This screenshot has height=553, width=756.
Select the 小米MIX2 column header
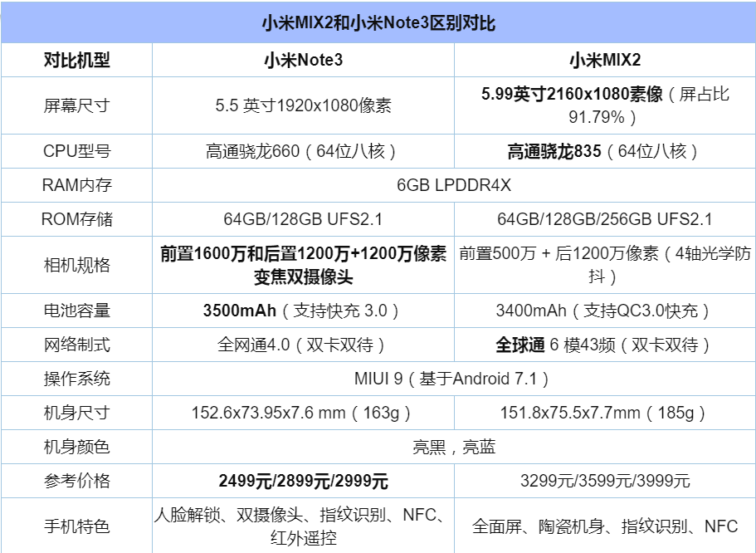click(605, 60)
